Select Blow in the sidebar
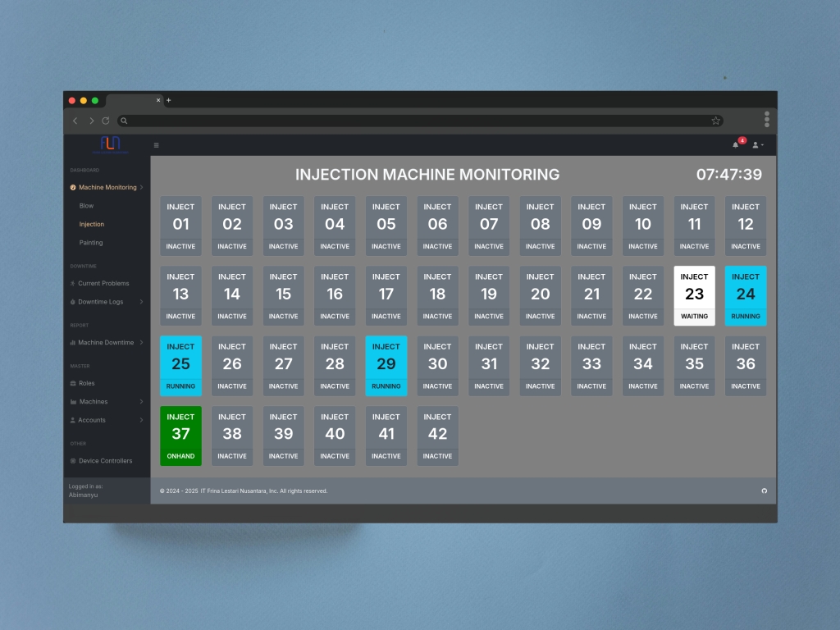Viewport: 840px width, 630px height. pyautogui.click(x=86, y=206)
